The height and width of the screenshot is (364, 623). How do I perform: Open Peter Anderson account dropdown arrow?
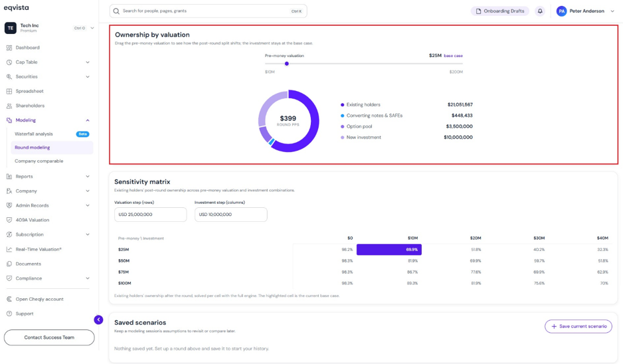pyautogui.click(x=612, y=11)
